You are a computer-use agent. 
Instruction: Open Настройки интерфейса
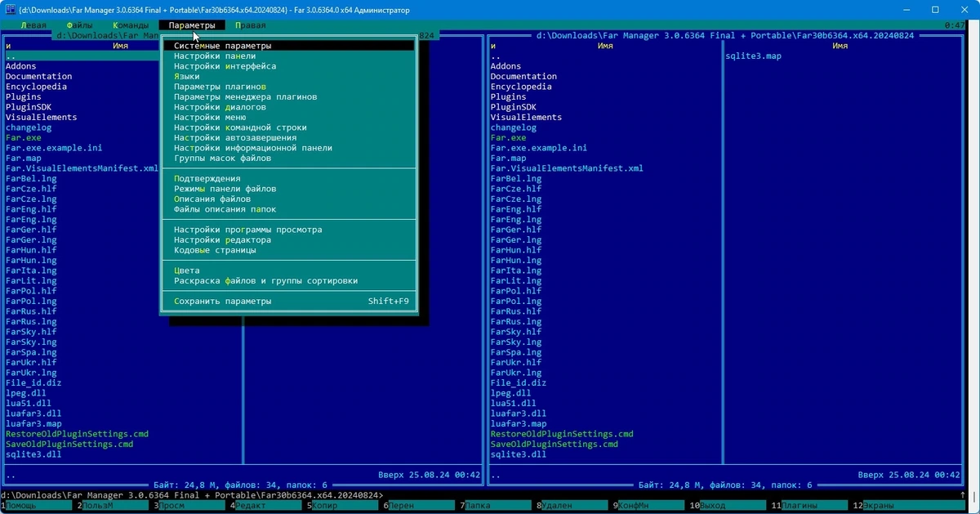tap(290, 66)
